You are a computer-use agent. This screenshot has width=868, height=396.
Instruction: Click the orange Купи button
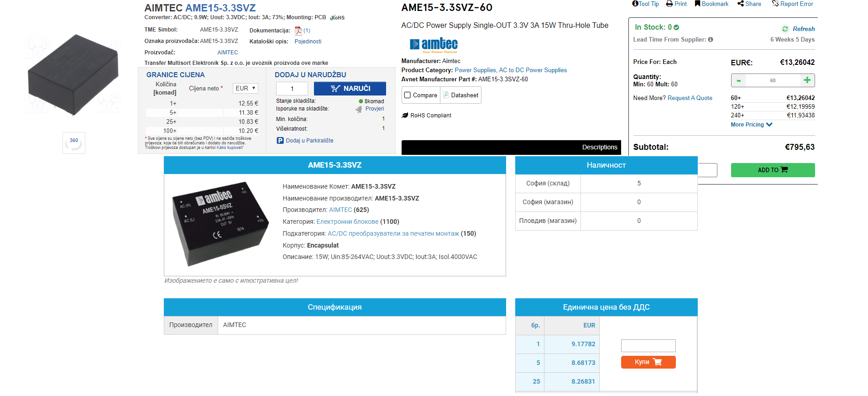point(648,362)
